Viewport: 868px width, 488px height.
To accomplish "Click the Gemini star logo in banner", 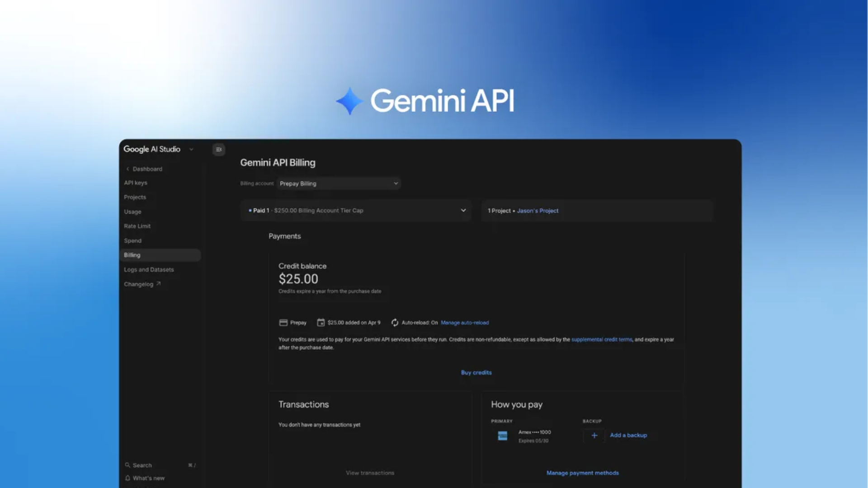I will click(349, 101).
